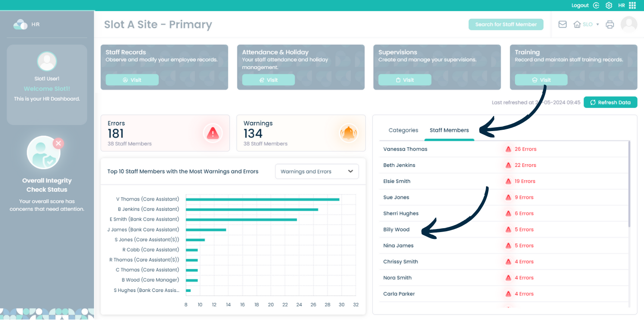Visit the Staff Records section
644x321 pixels.
(132, 80)
